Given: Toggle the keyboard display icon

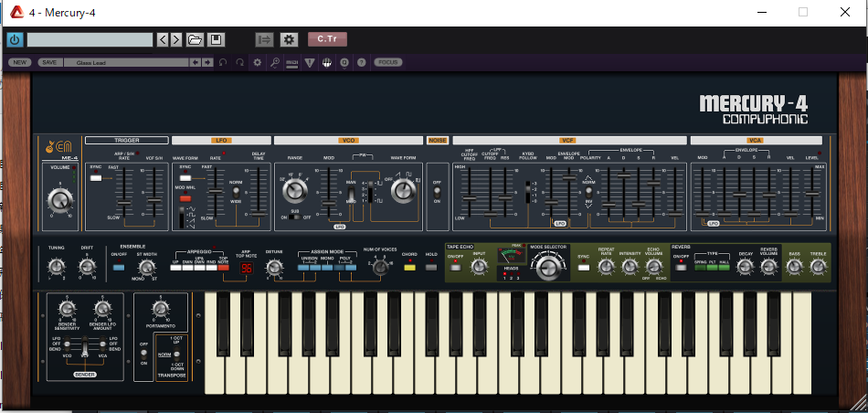Looking at the screenshot, I should 326,62.
